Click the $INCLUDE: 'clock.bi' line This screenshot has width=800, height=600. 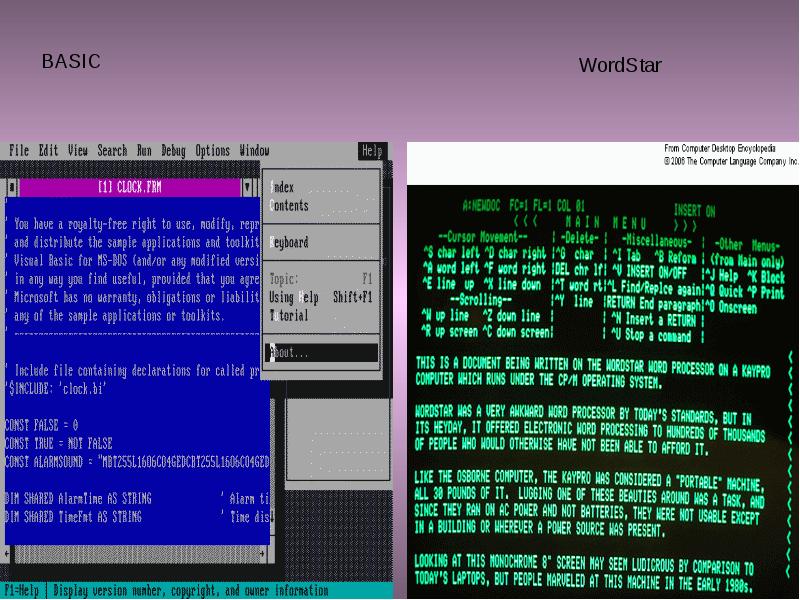(x=56, y=389)
